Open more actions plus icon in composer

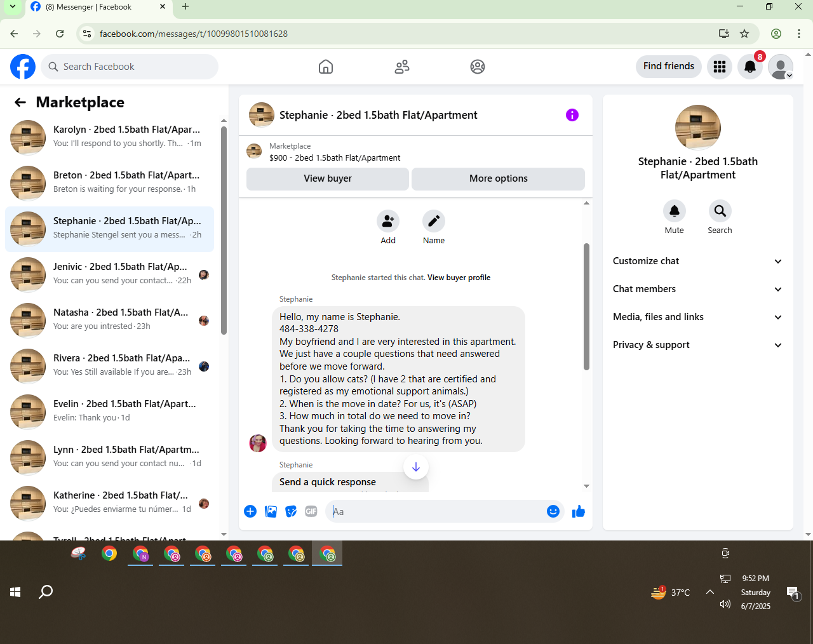click(x=250, y=511)
